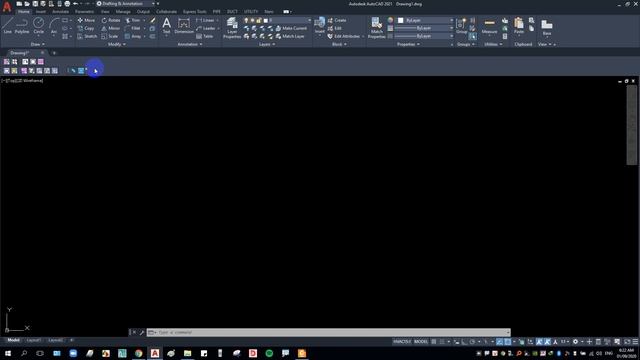Select the Dimension tool
Viewport: 640px width, 360px height.
[x=184, y=26]
